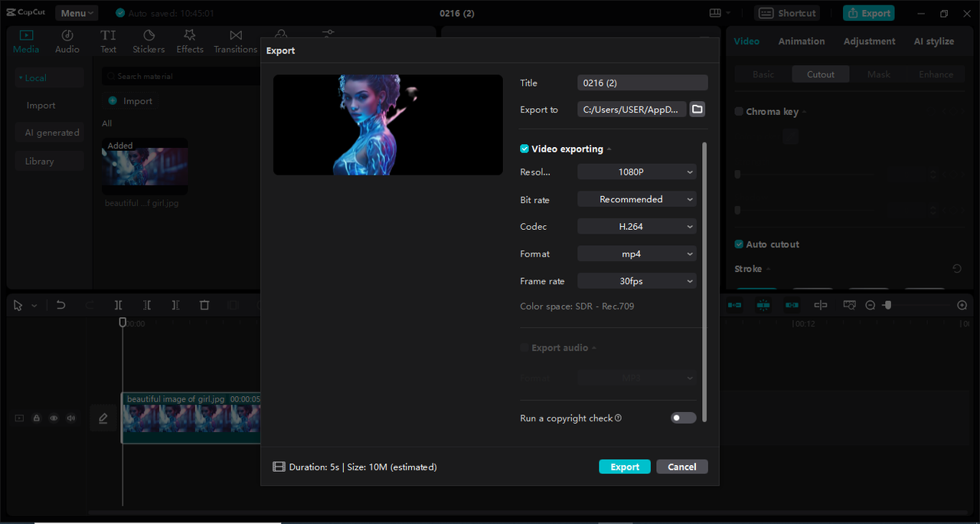
Task: Click the Cancel button in dialog
Action: [x=682, y=467]
